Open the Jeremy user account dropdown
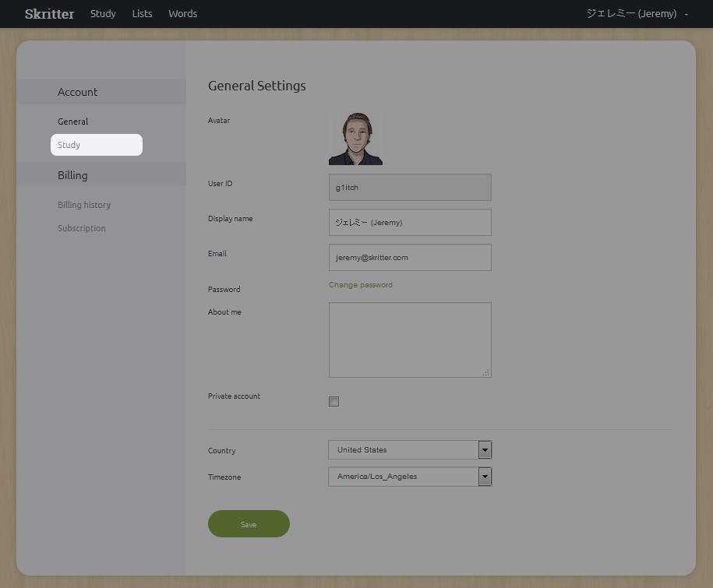713x588 pixels. tap(637, 14)
